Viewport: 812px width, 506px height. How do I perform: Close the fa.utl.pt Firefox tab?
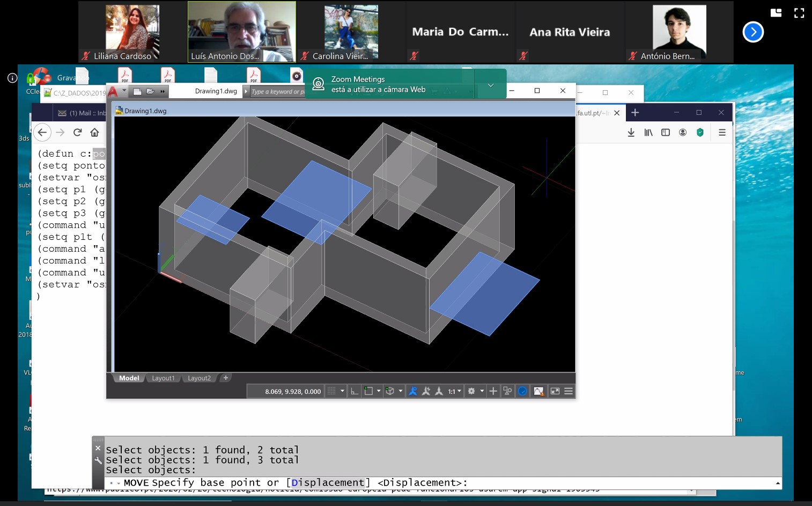pyautogui.click(x=617, y=113)
